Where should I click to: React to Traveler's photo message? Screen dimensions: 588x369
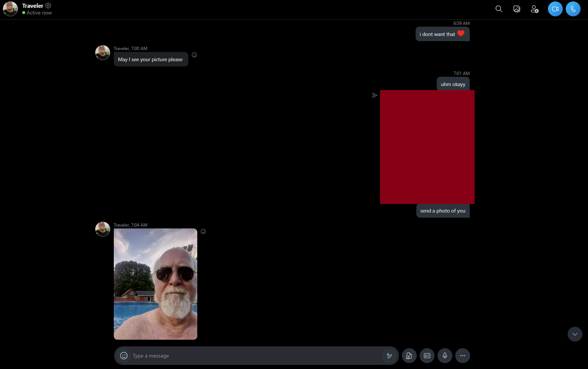[x=203, y=231]
